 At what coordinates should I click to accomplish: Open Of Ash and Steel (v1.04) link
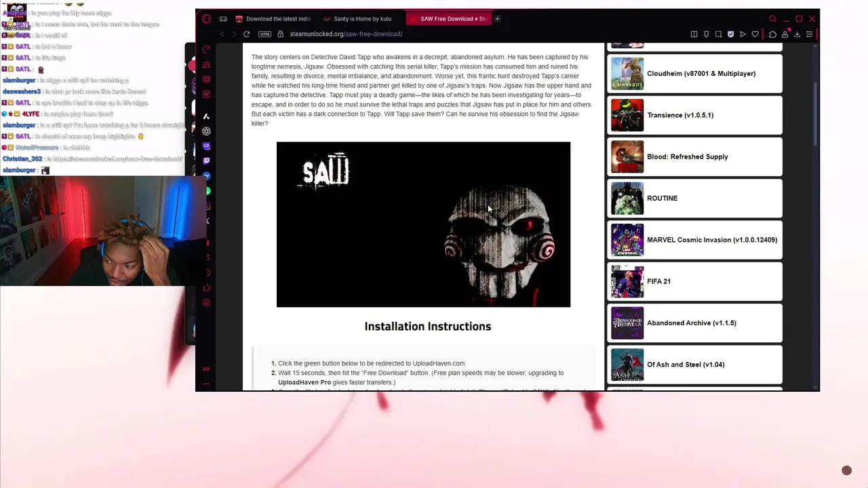click(x=686, y=365)
